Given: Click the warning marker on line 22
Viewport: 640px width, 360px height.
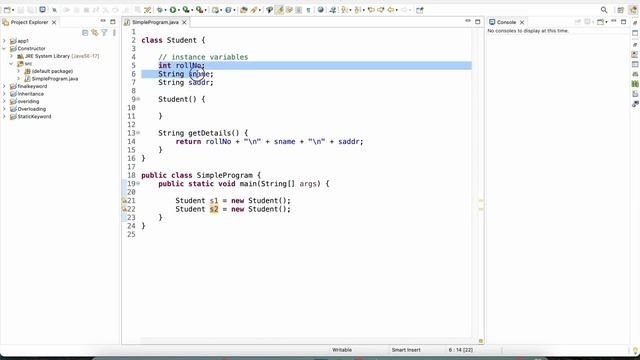Looking at the screenshot, I should click(x=124, y=209).
